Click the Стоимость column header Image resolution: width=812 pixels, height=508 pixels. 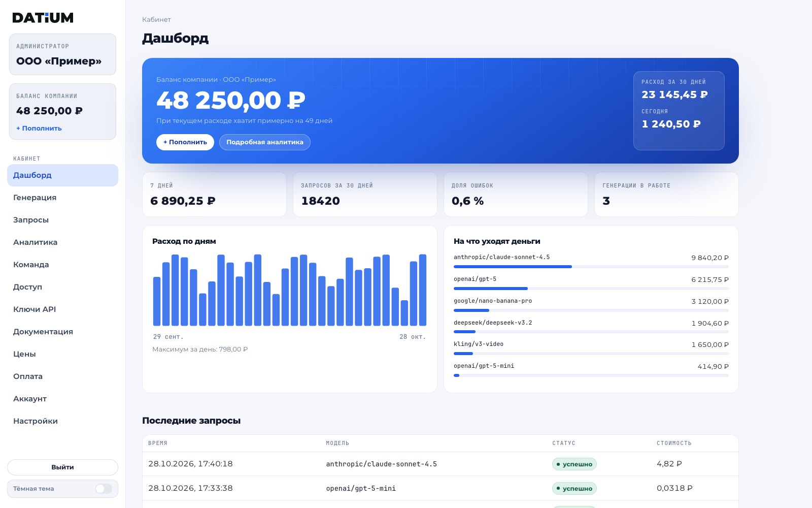coord(674,443)
